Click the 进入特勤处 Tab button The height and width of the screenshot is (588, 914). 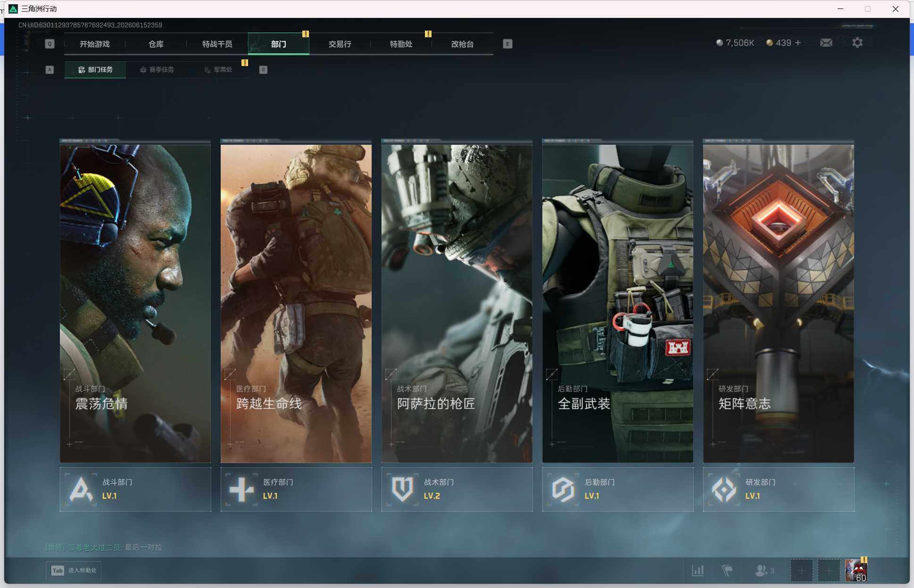[x=74, y=571]
